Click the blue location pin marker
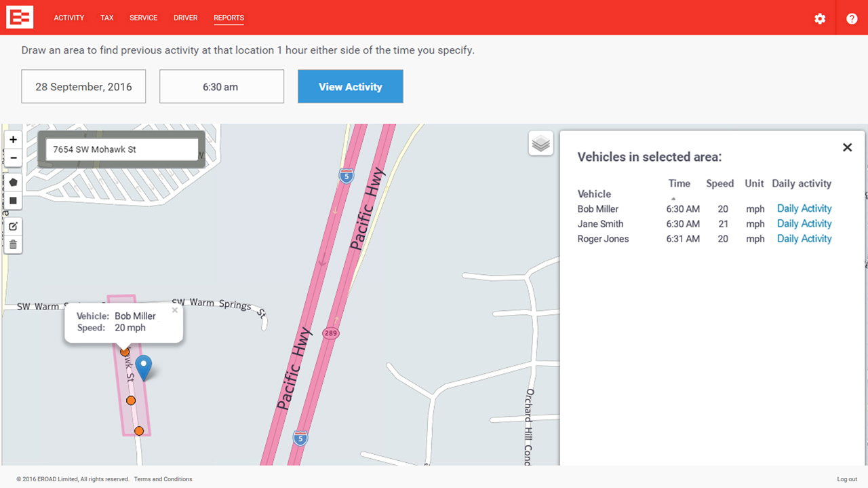 [x=143, y=367]
